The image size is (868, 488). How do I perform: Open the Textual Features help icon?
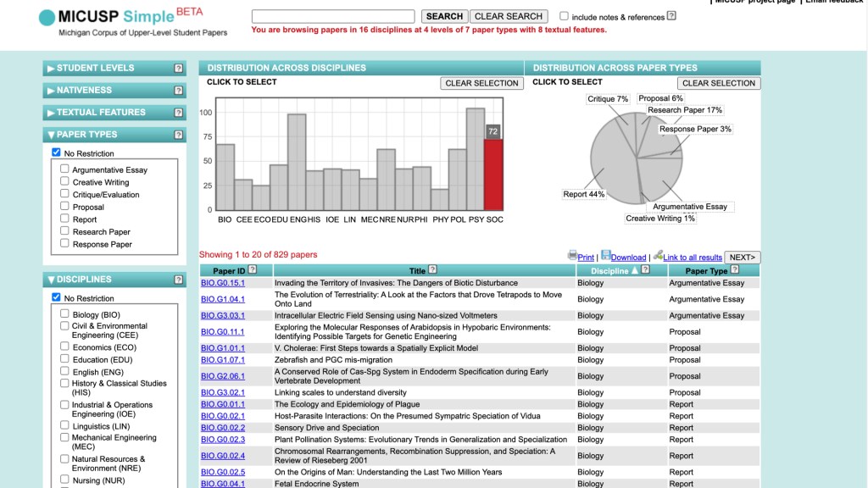pos(178,113)
